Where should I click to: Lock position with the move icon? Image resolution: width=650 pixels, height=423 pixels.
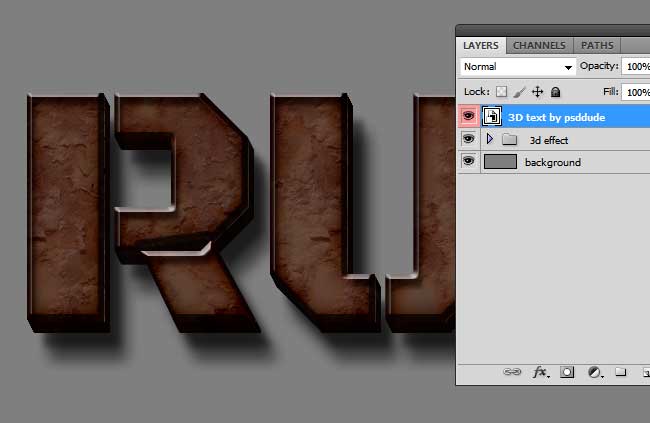(x=537, y=92)
